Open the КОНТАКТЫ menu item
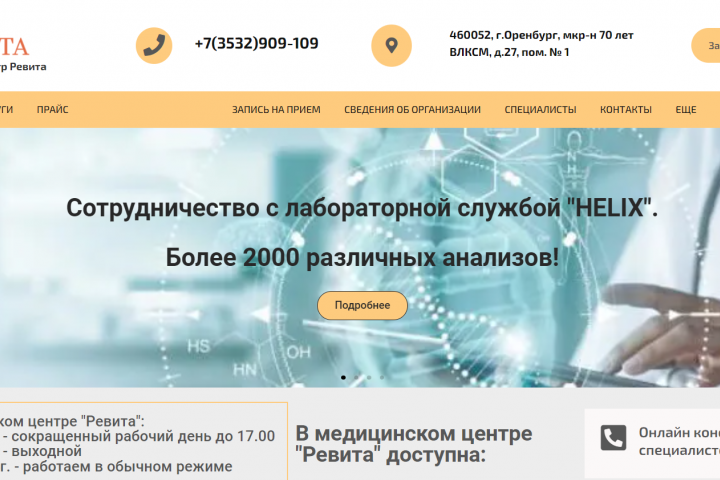Image resolution: width=720 pixels, height=480 pixels. tap(625, 109)
